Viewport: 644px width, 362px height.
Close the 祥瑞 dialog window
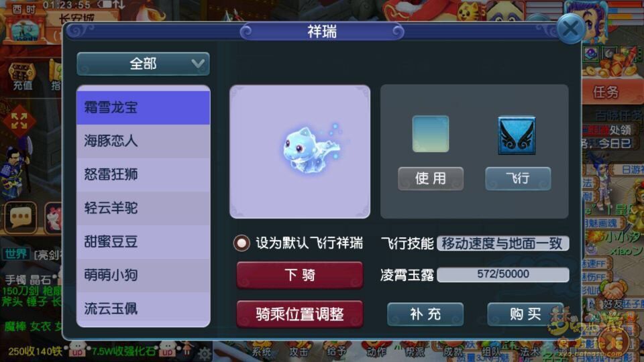(570, 29)
